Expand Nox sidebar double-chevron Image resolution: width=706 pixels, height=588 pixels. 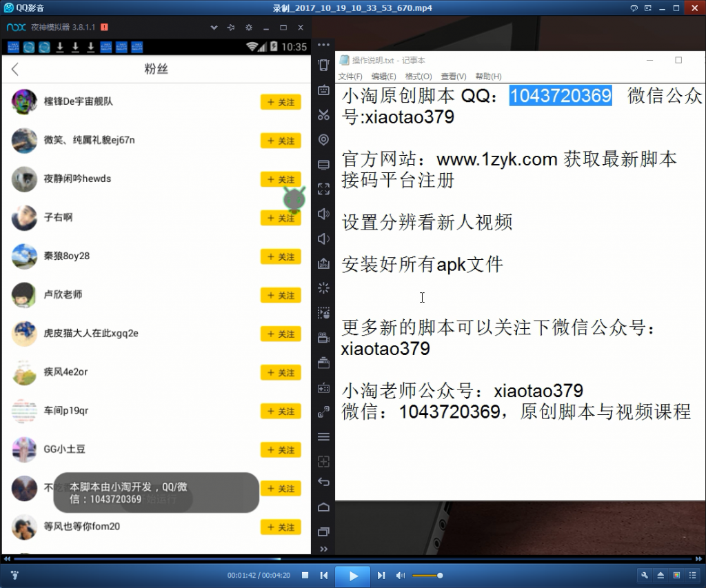[323, 549]
